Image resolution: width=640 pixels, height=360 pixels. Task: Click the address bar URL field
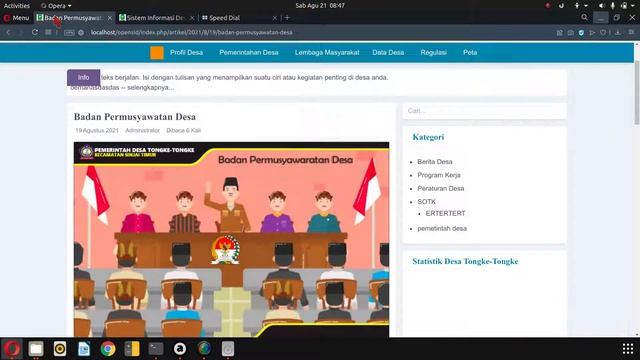click(191, 32)
